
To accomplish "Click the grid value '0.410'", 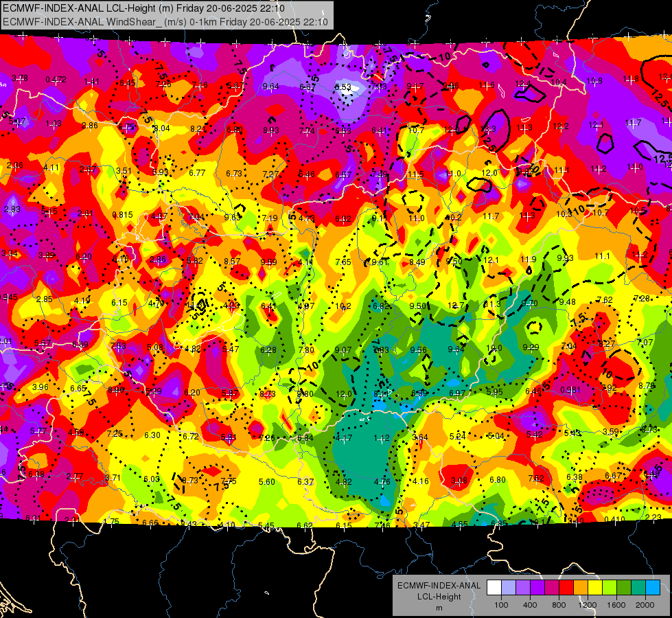I will pyautogui.click(x=614, y=519).
